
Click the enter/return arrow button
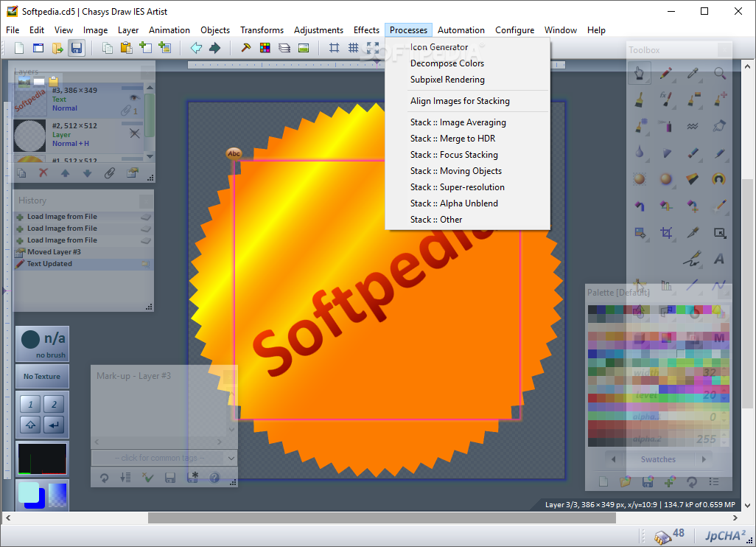(54, 425)
